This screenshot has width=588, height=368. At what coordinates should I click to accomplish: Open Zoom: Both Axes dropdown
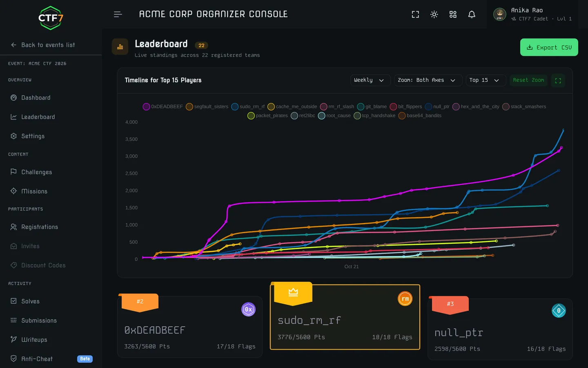pyautogui.click(x=428, y=81)
